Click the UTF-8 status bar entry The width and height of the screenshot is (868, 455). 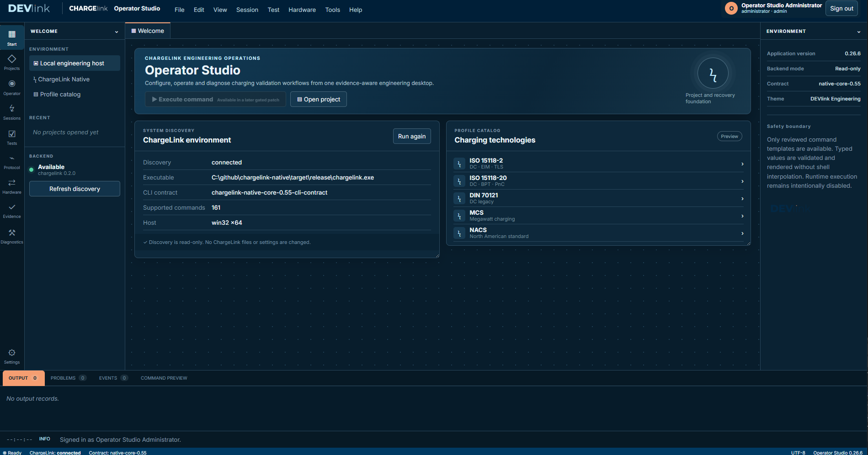point(798,453)
